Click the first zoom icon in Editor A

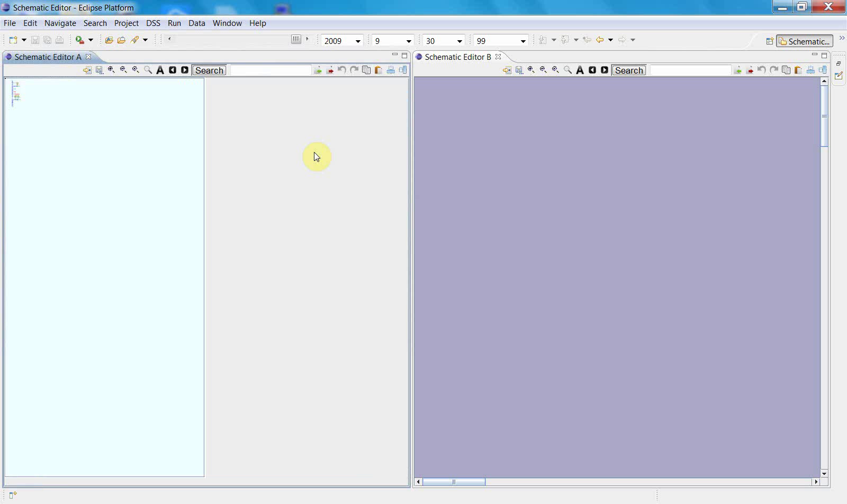[112, 70]
